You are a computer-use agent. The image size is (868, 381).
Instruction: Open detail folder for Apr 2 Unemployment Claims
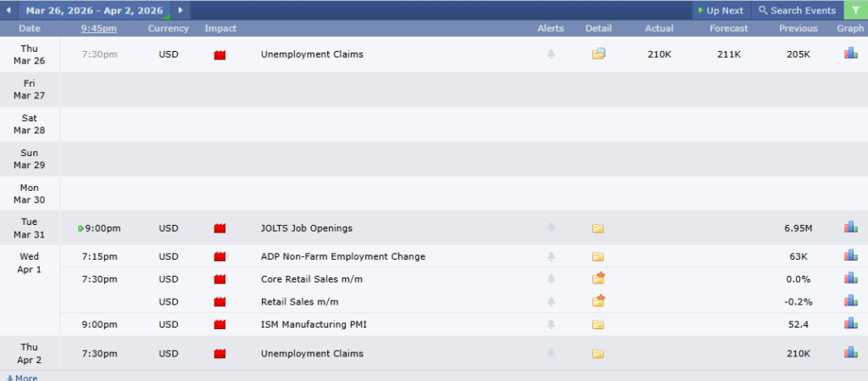coord(598,354)
